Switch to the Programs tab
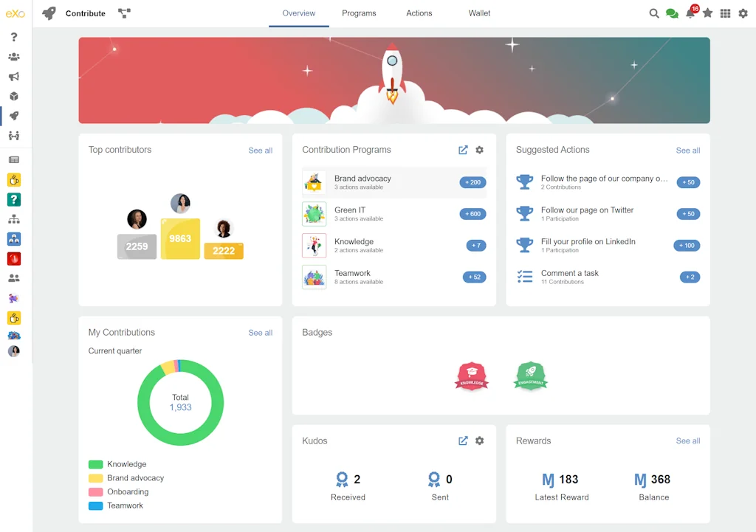This screenshot has height=532, width=756. 359,13
